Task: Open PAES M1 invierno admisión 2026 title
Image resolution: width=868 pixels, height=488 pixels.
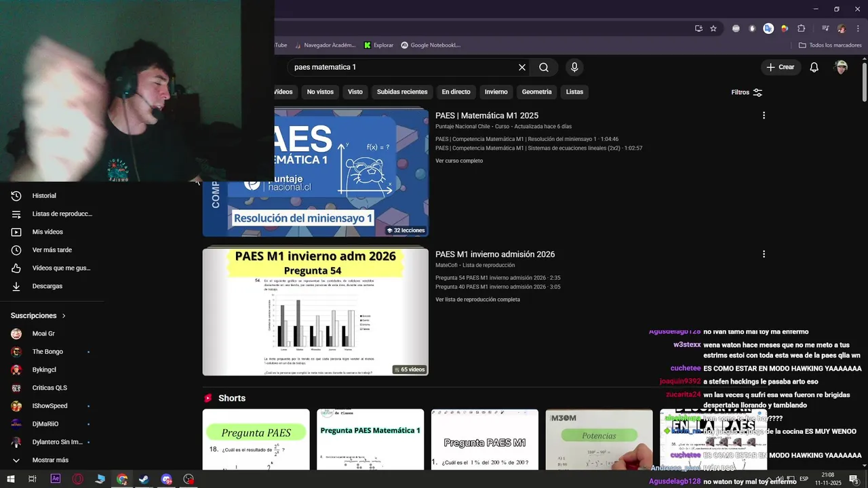Action: click(x=495, y=254)
